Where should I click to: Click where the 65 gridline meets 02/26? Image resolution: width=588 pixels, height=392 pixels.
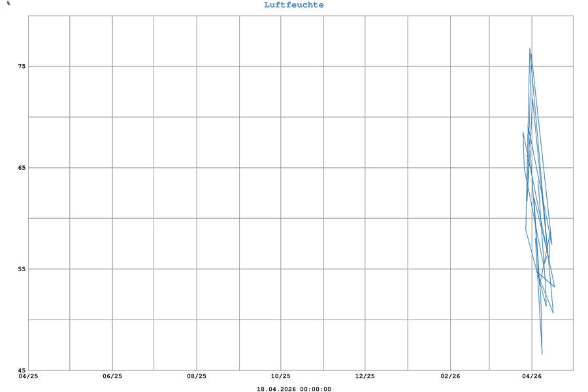coord(450,168)
